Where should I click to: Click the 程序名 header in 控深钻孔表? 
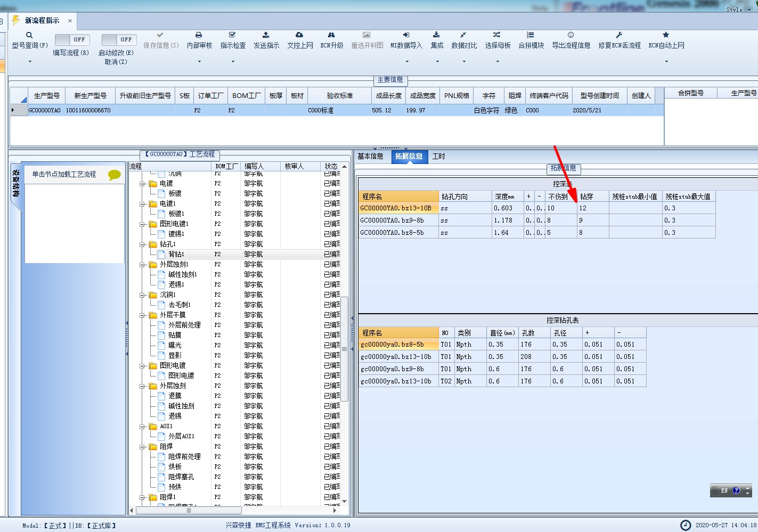[398, 333]
